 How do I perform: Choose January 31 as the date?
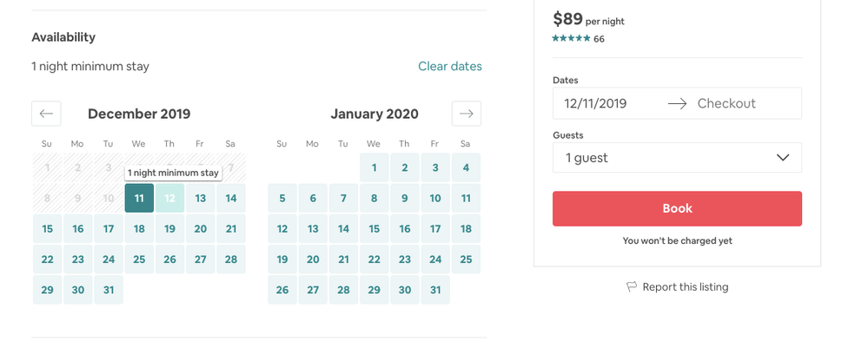coord(435,290)
